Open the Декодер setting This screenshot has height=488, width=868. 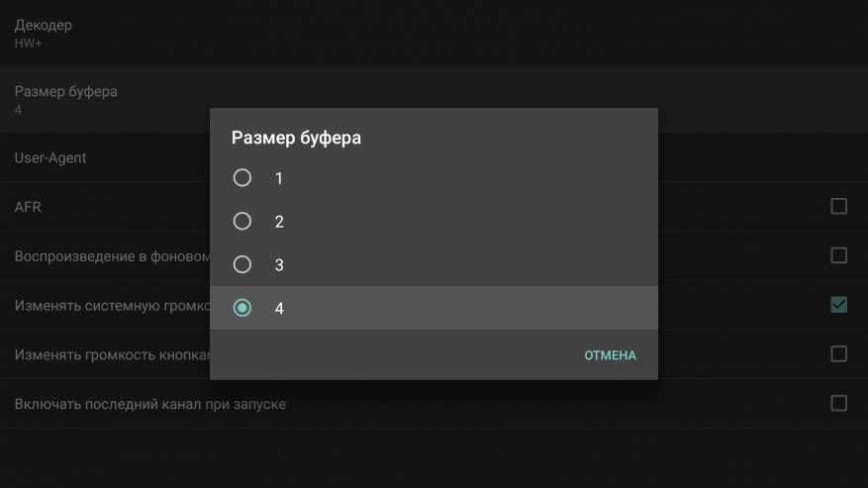tap(44, 25)
